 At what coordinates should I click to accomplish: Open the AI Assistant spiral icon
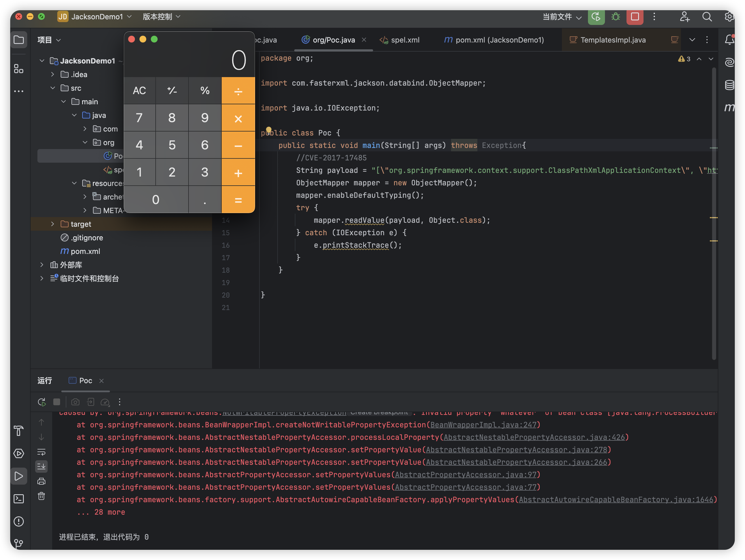729,62
